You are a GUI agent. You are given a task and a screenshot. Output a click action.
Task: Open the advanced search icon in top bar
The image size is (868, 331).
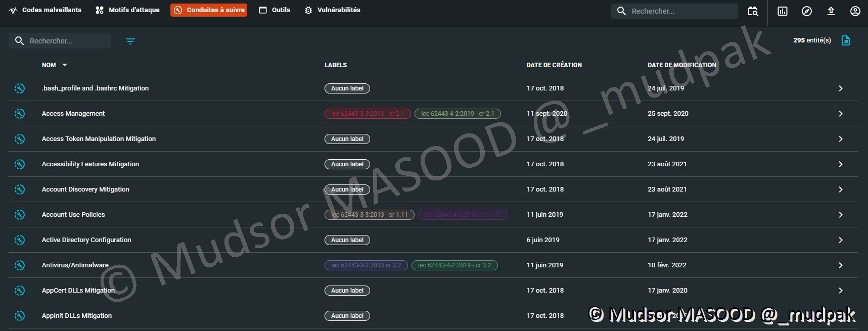click(x=753, y=11)
